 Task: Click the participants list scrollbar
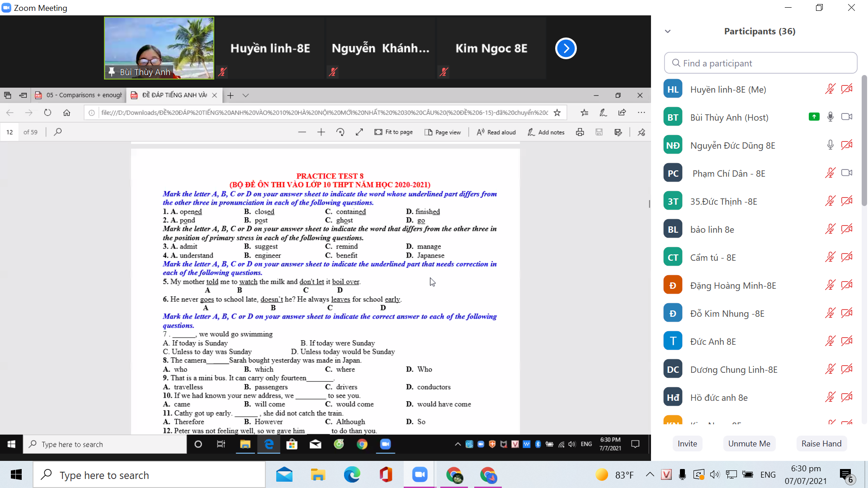pyautogui.click(x=864, y=140)
